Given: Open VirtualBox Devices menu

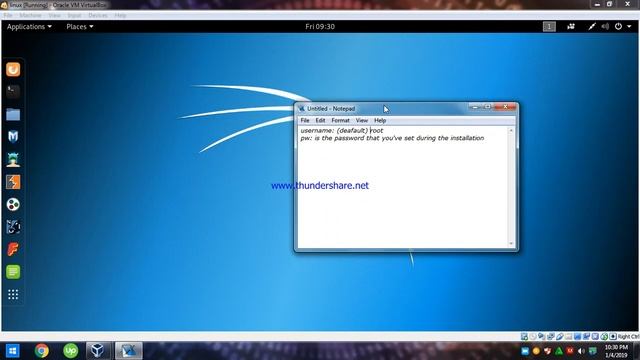Looking at the screenshot, I should tap(98, 16).
